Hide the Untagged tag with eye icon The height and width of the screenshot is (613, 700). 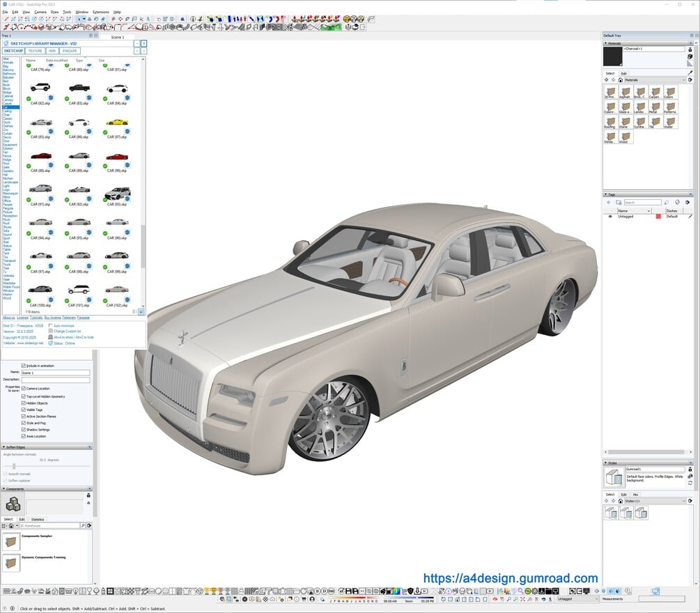click(610, 217)
